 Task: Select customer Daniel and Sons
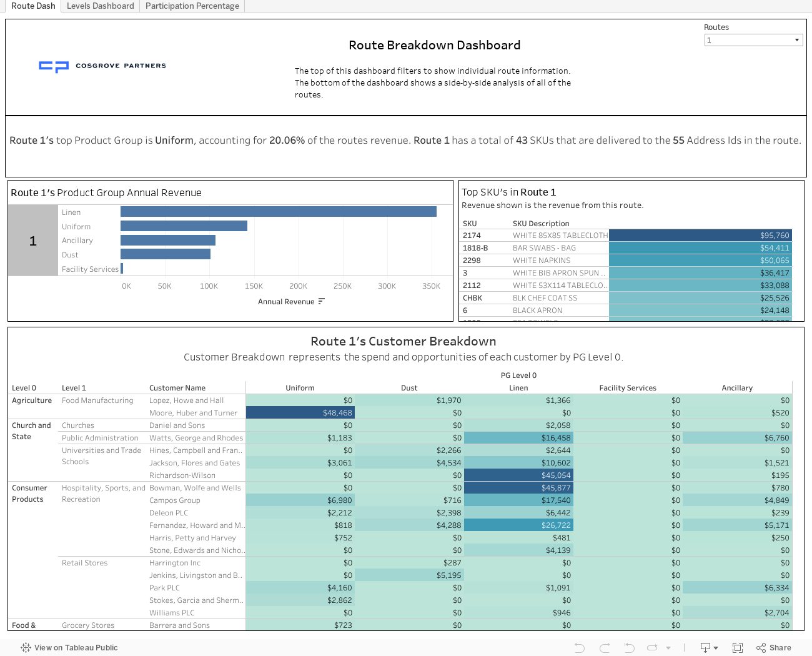click(177, 425)
